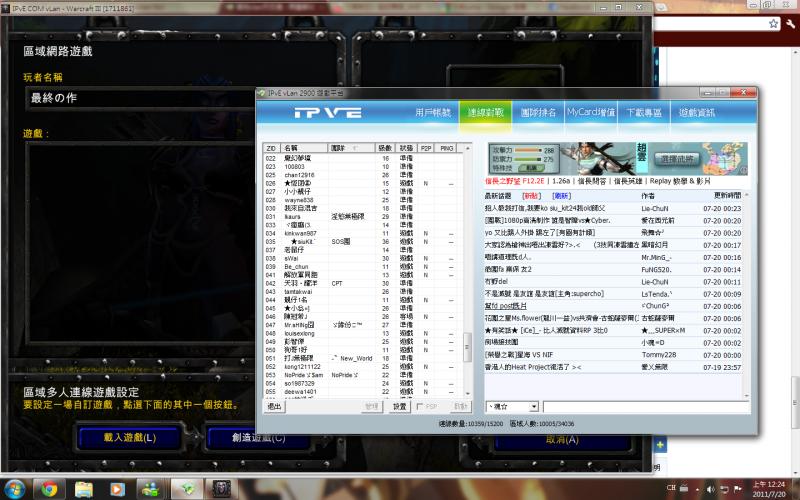
Task: Open the 1.26a link
Action: click(x=561, y=181)
